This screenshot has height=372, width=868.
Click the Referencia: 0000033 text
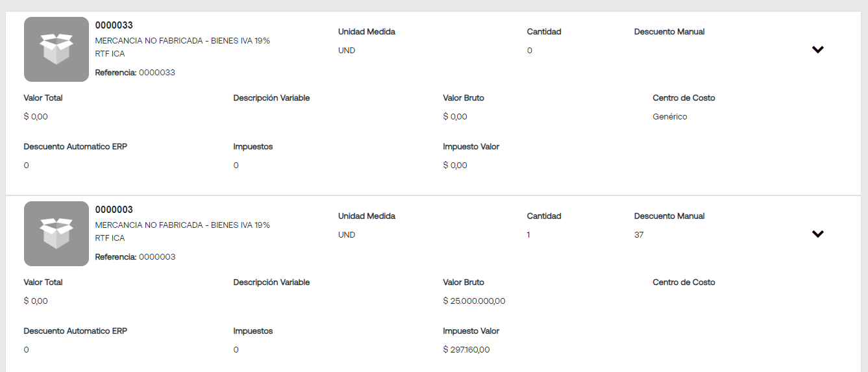135,73
